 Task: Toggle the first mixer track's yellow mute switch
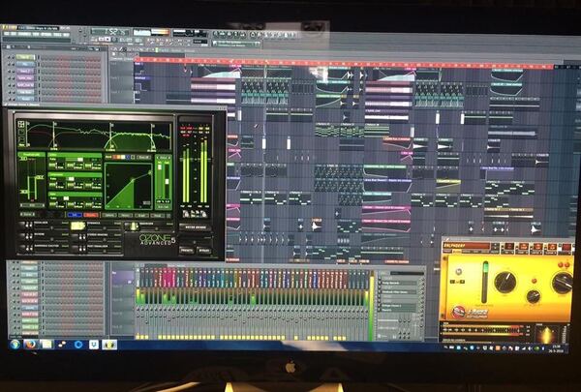pyautogui.click(x=138, y=337)
